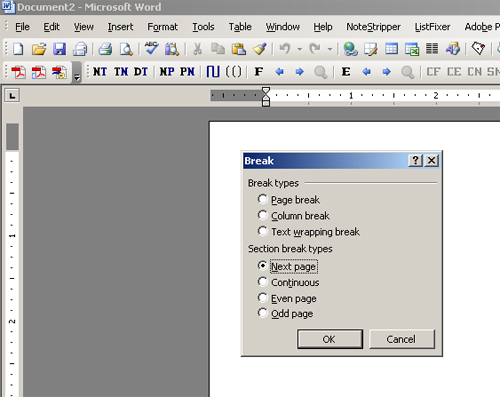Select the Format Painter brush icon
The image size is (500, 397).
click(x=259, y=49)
